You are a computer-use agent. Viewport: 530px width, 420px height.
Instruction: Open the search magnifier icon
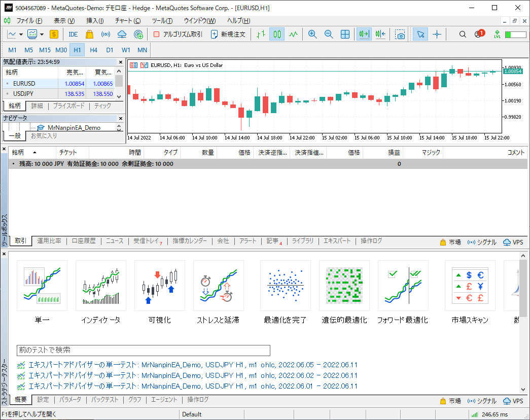click(463, 34)
